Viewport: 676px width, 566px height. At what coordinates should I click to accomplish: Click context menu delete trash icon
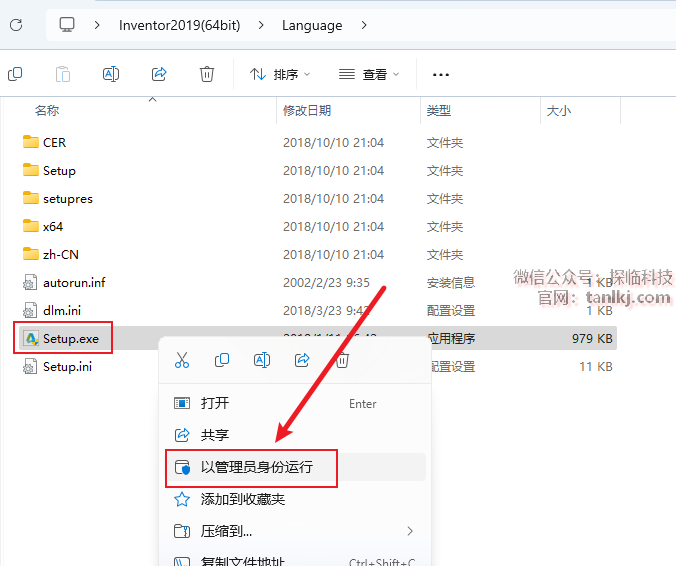click(342, 360)
